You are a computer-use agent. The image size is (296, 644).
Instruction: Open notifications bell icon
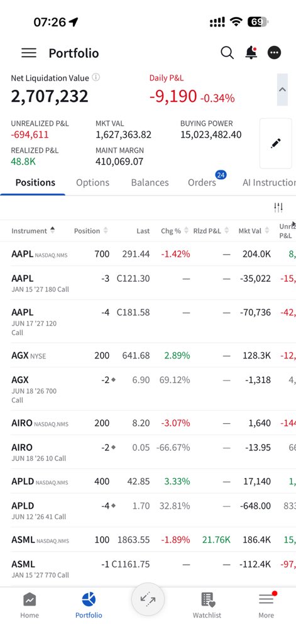(251, 53)
